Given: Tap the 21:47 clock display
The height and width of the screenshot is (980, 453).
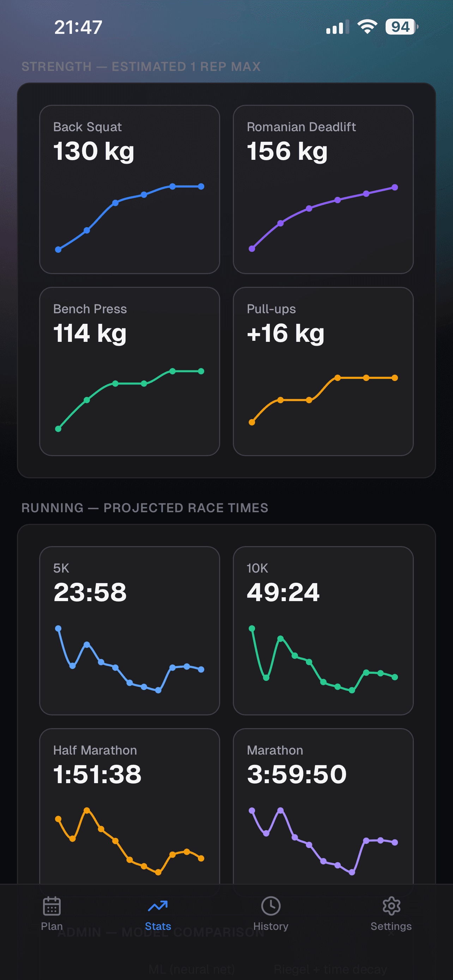Looking at the screenshot, I should (x=78, y=28).
